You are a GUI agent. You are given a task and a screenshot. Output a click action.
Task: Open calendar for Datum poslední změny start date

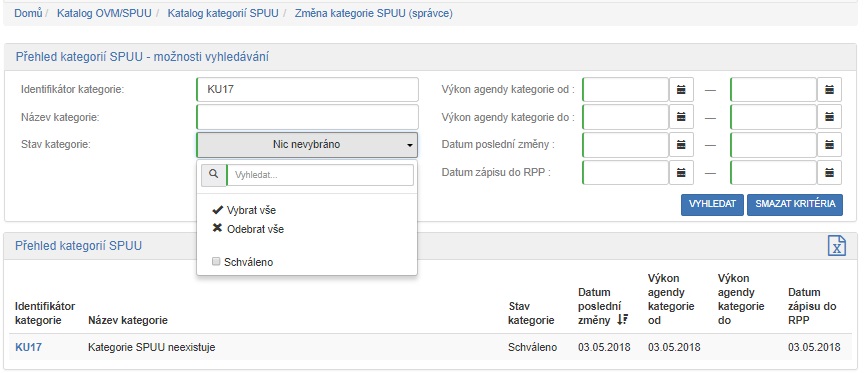[681, 145]
